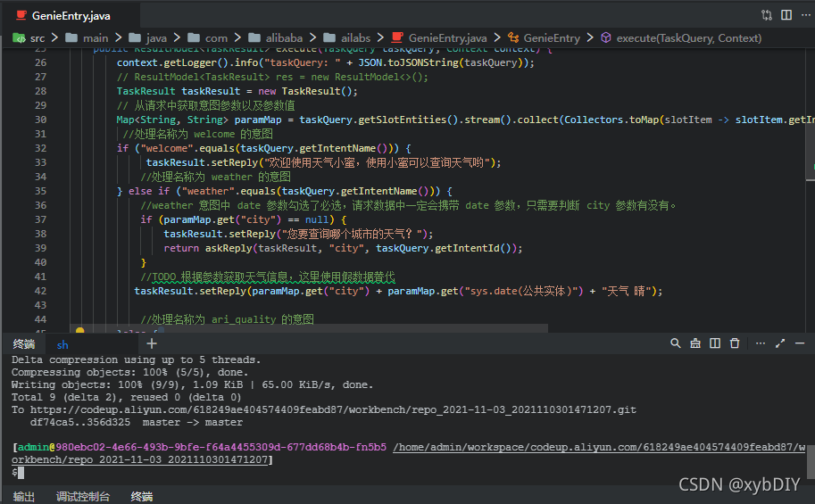815x504 pixels.
Task: Click the editor vertical scrollbar
Action: 811,114
